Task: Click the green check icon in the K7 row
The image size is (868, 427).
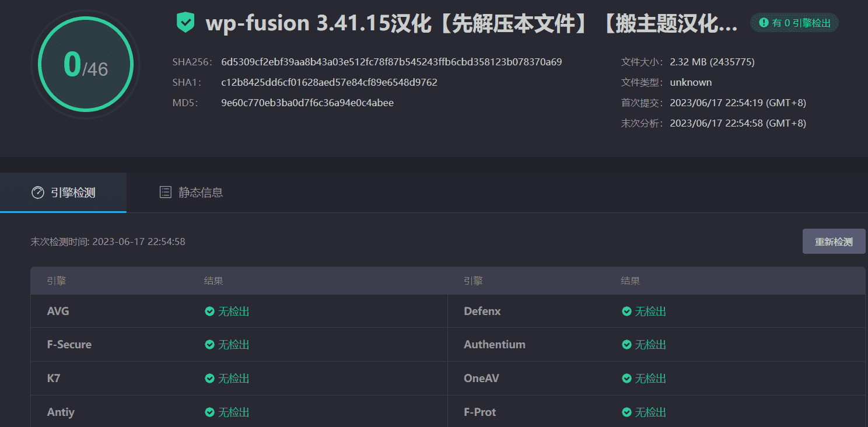Action: pyautogui.click(x=209, y=379)
